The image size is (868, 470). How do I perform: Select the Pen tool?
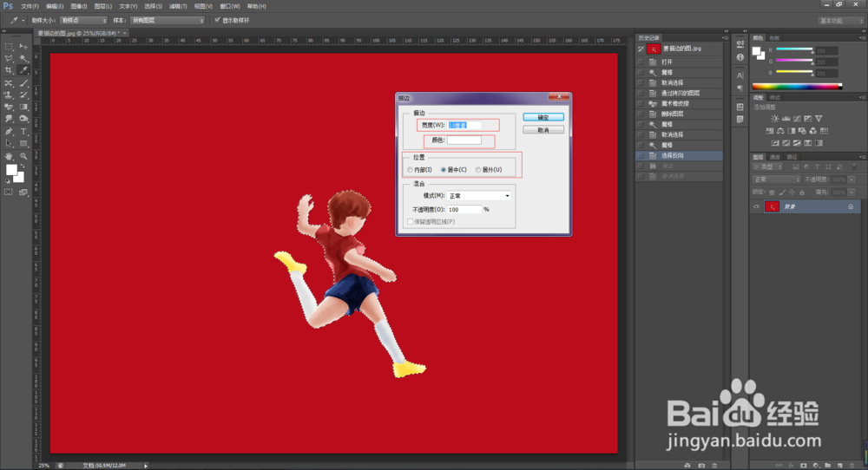pos(9,132)
